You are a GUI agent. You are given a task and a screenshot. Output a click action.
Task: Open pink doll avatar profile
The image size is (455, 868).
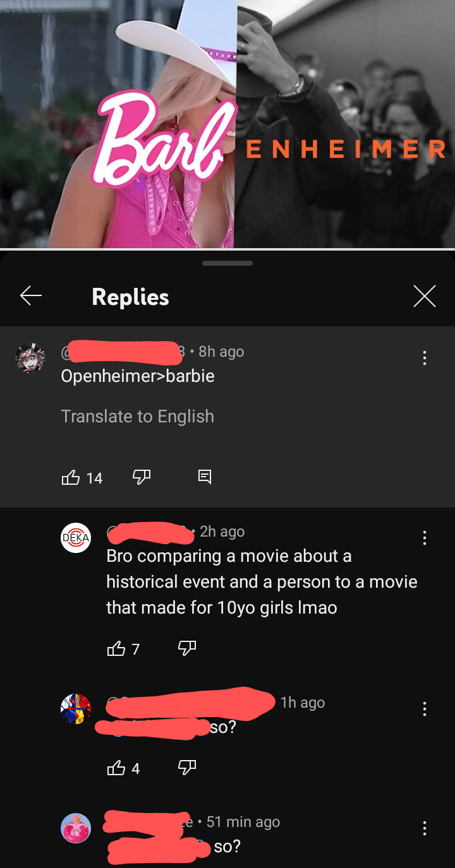[76, 828]
